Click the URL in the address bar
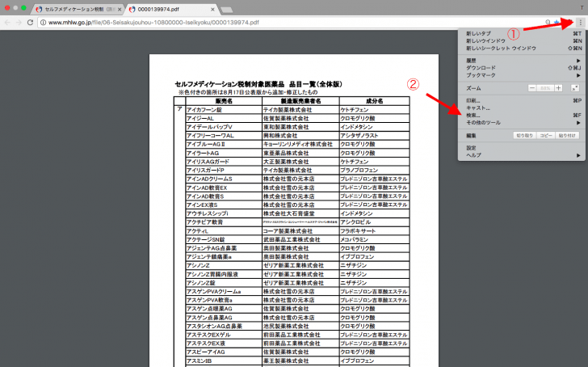Image resolution: width=588 pixels, height=367 pixels. point(153,23)
